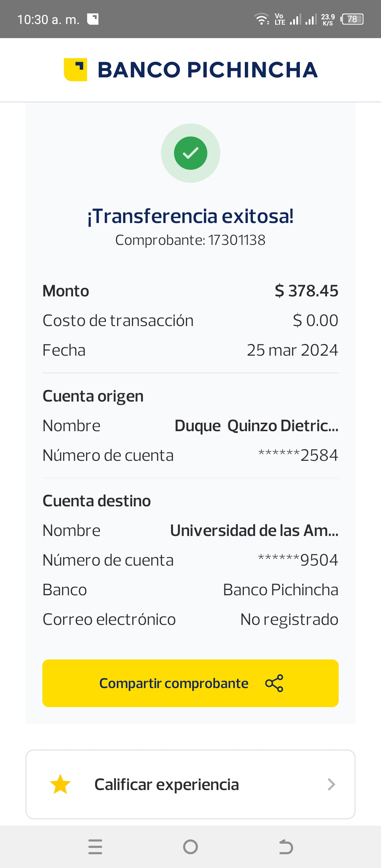Tap the destination account number ending 9504
This screenshot has height=868, width=381.
click(x=298, y=560)
